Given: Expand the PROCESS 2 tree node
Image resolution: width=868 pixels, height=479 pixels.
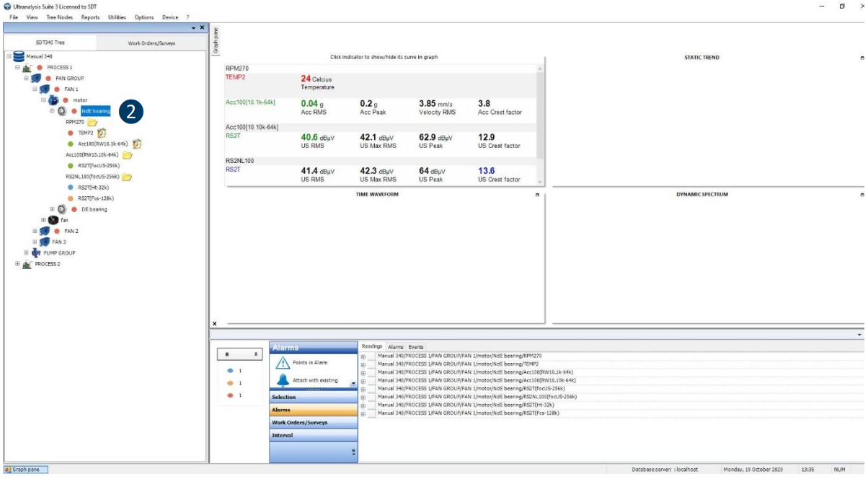Looking at the screenshot, I should click(x=18, y=264).
